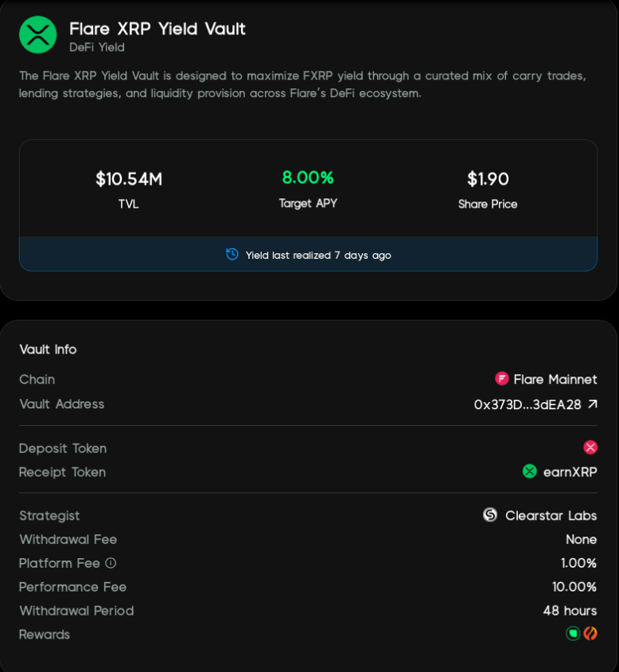Screen dimensions: 619x672
Task: Click the green earnXRP receipt token icon
Action: pyautogui.click(x=529, y=472)
